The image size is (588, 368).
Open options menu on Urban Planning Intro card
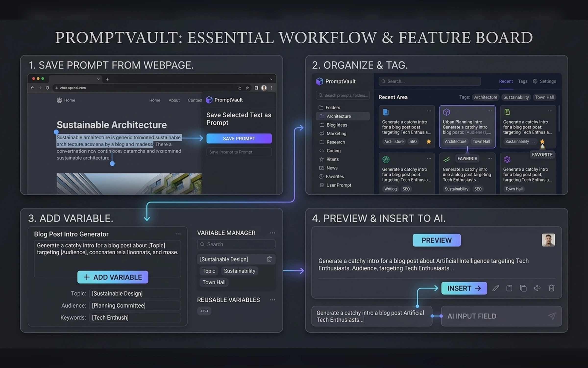pos(490,111)
